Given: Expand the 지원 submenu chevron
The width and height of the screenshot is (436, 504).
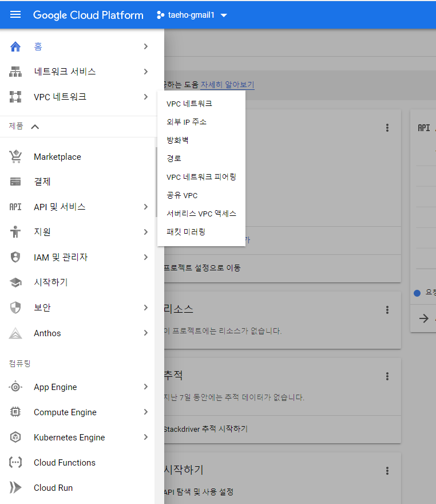Looking at the screenshot, I should point(146,232).
